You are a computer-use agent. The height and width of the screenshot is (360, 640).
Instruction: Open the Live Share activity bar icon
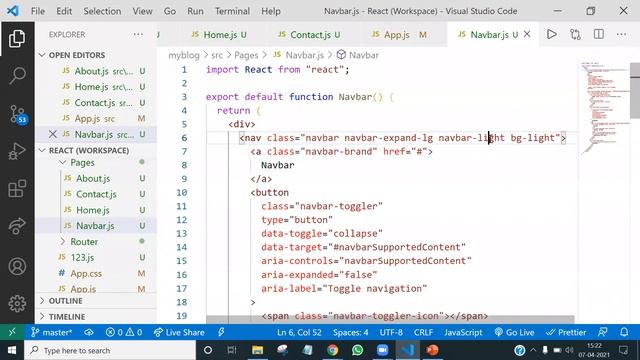click(17, 227)
